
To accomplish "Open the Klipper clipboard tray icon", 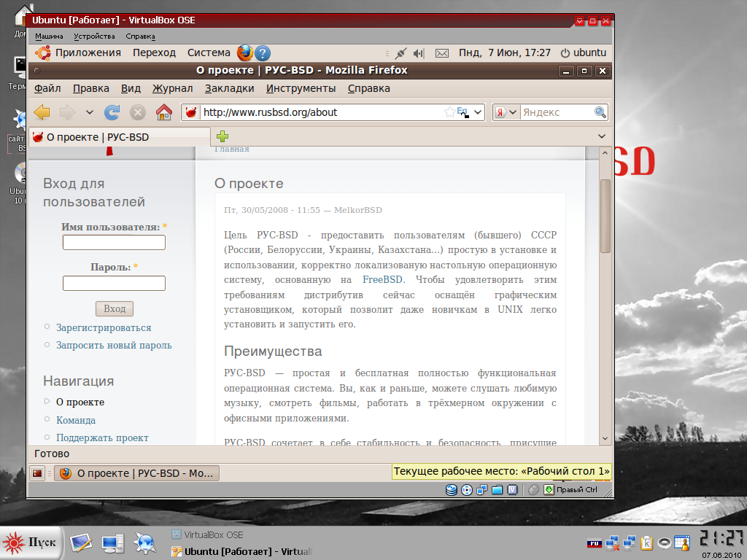I will point(647,542).
